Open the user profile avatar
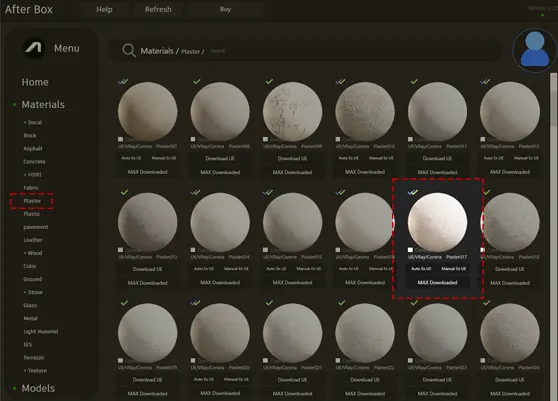Viewport: 558px width, 401px height. 534,50
